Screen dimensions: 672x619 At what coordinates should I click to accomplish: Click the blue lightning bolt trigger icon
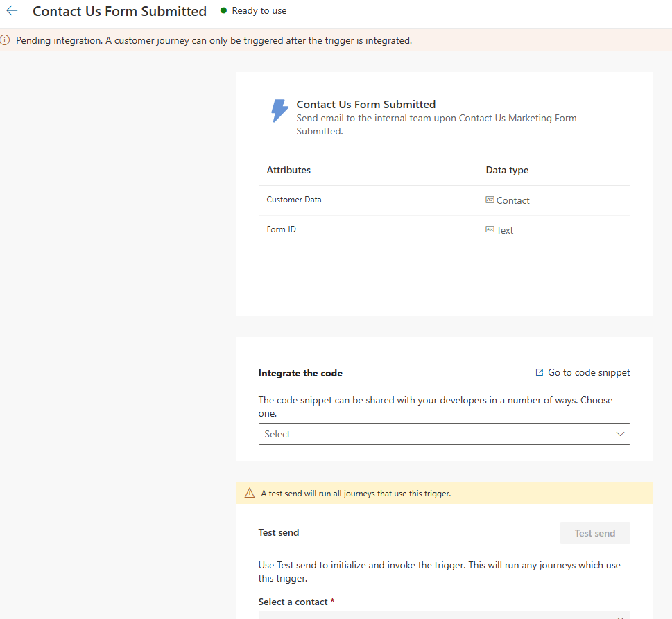click(279, 111)
